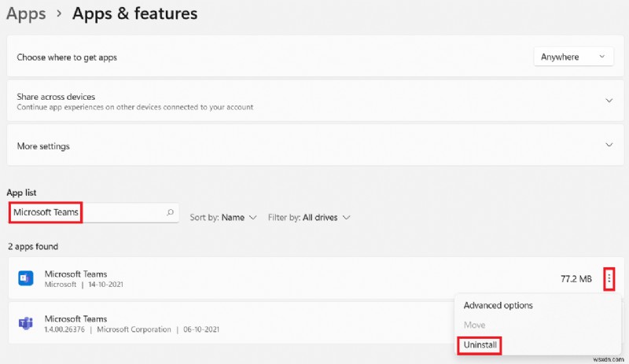Click the purple Microsoft Teams app icon
The height and width of the screenshot is (364, 629).
(25, 323)
